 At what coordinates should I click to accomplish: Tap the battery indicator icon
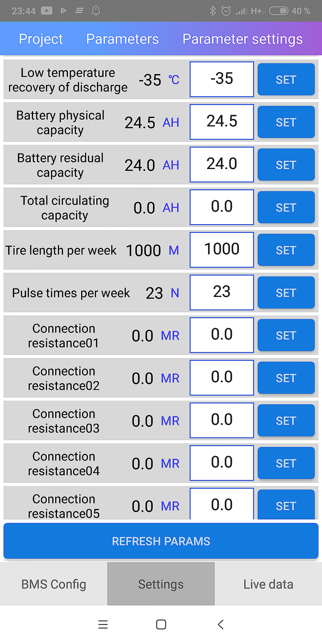pyautogui.click(x=279, y=11)
